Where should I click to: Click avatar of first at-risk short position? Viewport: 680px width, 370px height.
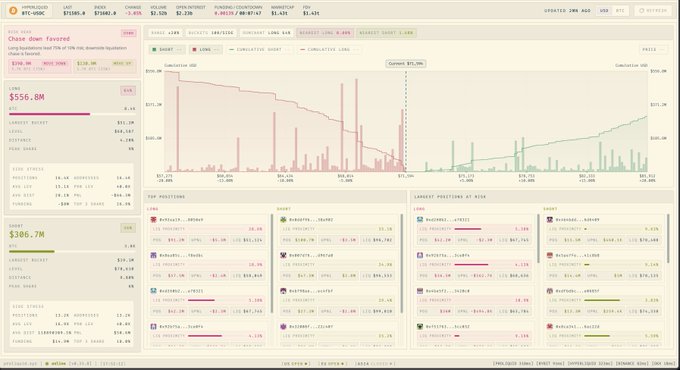549,220
